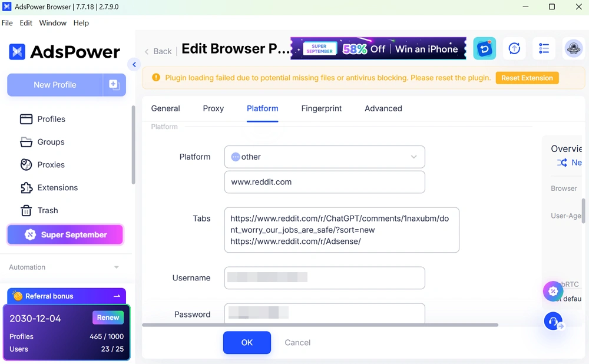Click into the Tabs URL text area
This screenshot has width=589, height=364.
tap(342, 230)
